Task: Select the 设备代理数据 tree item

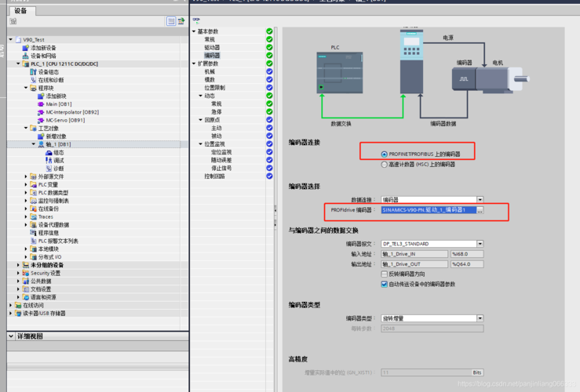Action: click(53, 225)
